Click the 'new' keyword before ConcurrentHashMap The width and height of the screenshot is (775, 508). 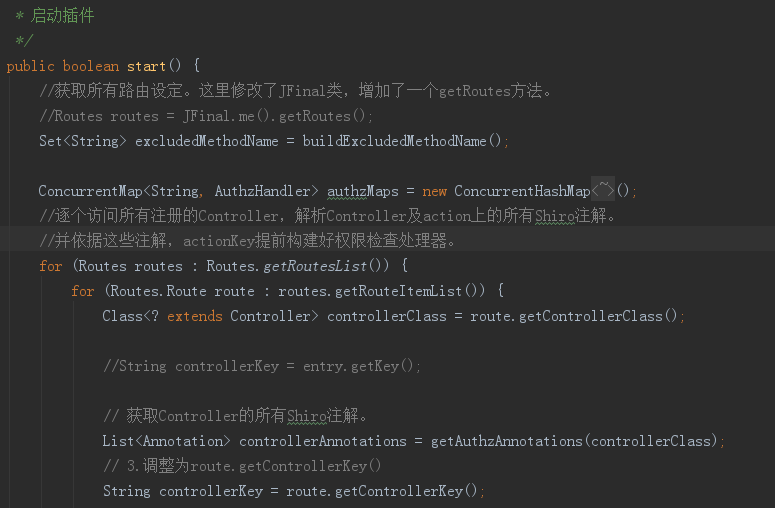pos(434,191)
